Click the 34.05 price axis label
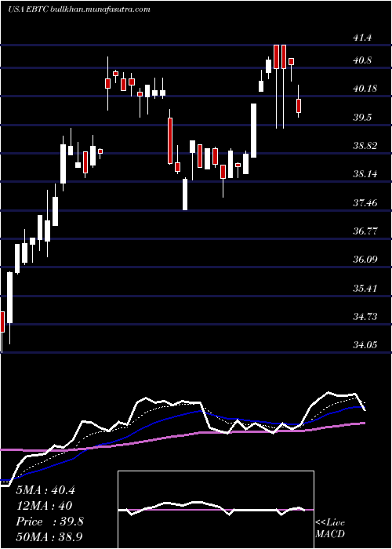 (x=365, y=345)
